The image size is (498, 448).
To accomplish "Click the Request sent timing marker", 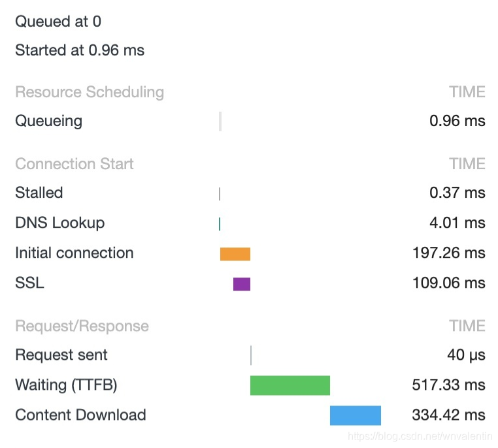I will 251,355.
